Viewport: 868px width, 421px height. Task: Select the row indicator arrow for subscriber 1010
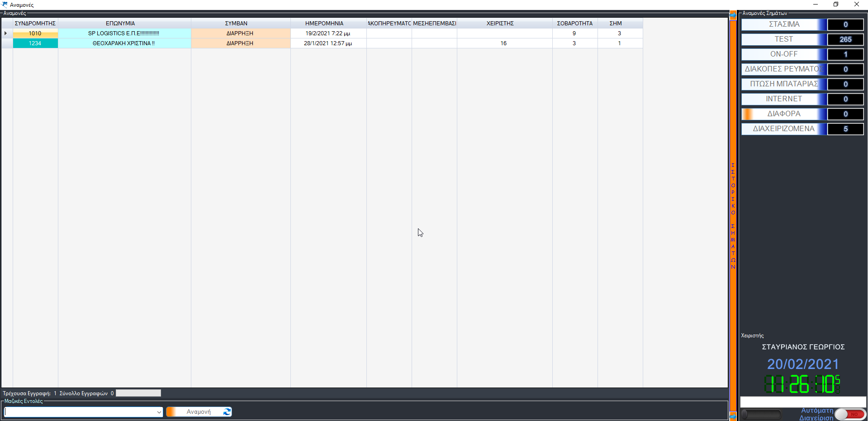tap(6, 33)
